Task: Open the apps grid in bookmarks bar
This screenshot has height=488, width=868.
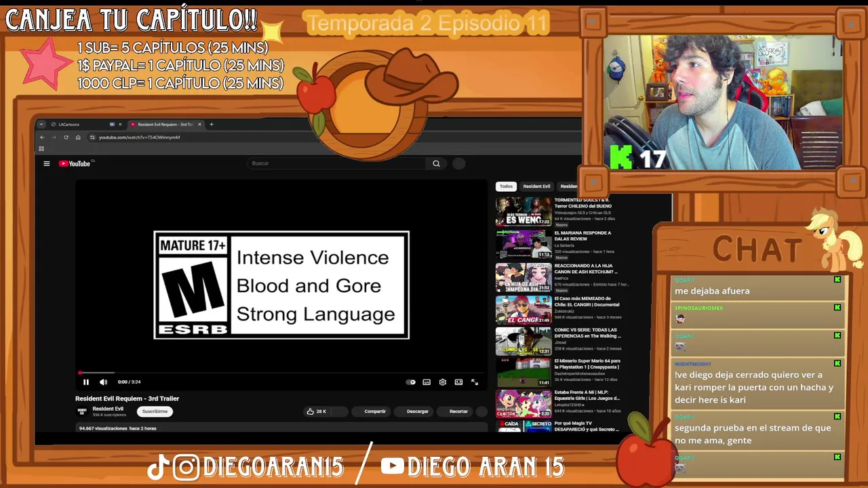Action: click(41, 148)
